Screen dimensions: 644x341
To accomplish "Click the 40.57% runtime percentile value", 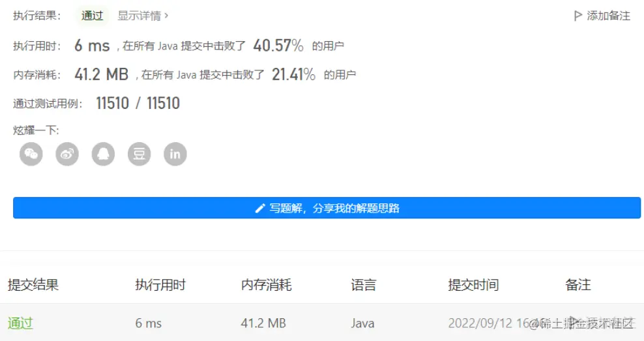I will tap(278, 45).
